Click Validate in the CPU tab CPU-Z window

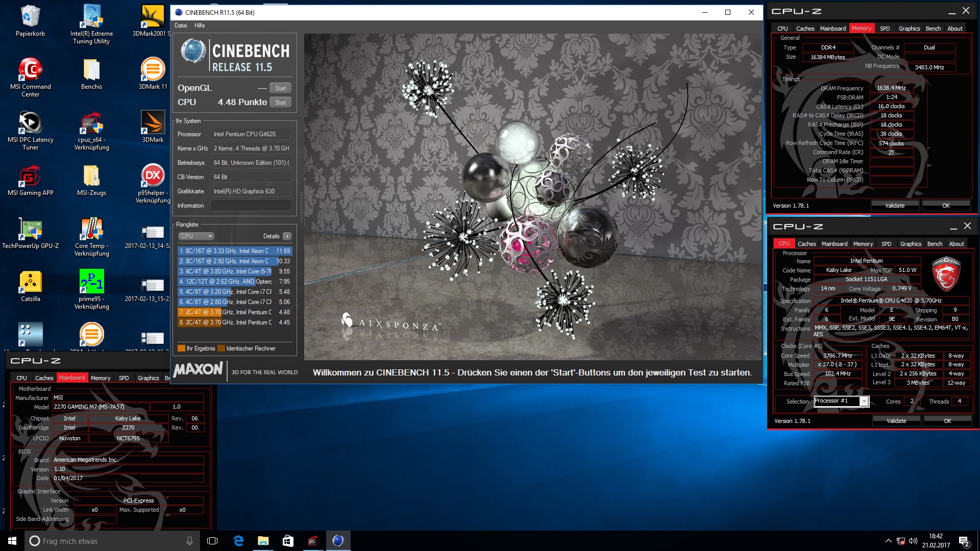click(896, 421)
